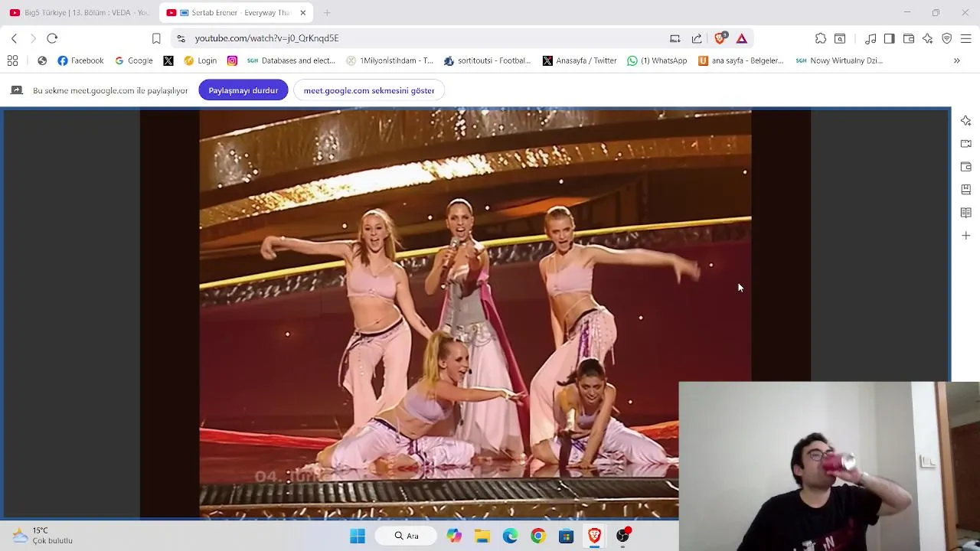The height and width of the screenshot is (551, 980).
Task: Click the tab sharing status icon
Action: [x=16, y=90]
